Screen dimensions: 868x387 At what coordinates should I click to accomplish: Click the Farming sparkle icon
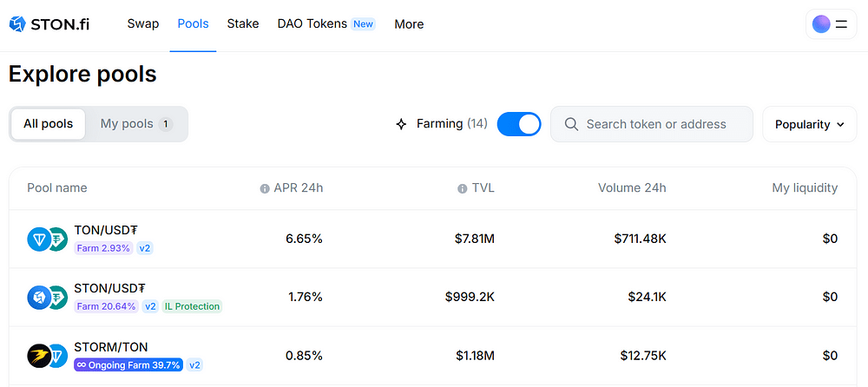(401, 124)
